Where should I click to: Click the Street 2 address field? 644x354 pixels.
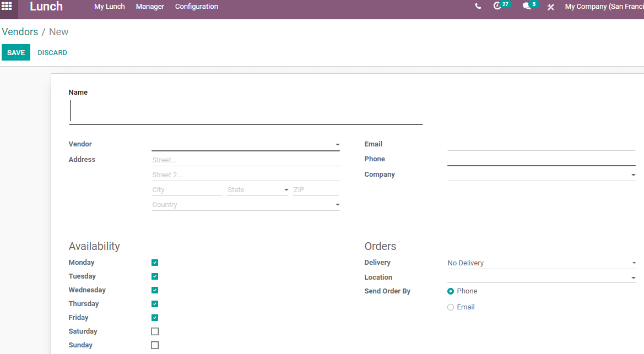(x=246, y=175)
